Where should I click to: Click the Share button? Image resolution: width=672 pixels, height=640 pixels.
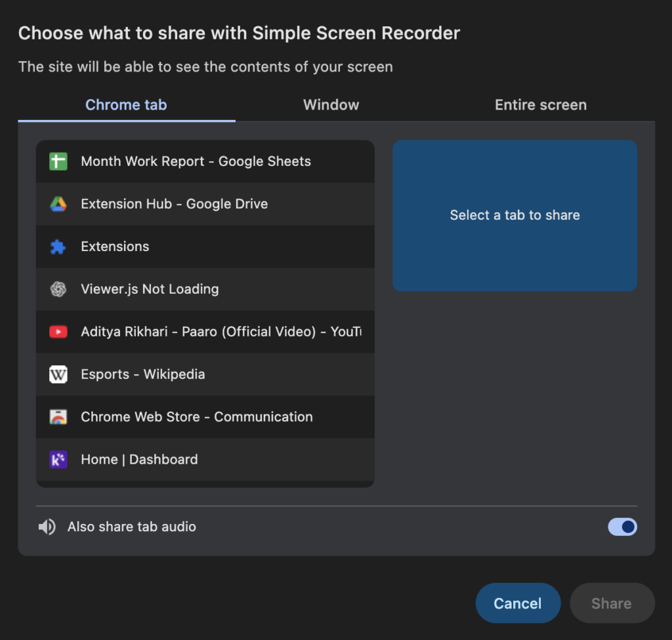point(612,603)
